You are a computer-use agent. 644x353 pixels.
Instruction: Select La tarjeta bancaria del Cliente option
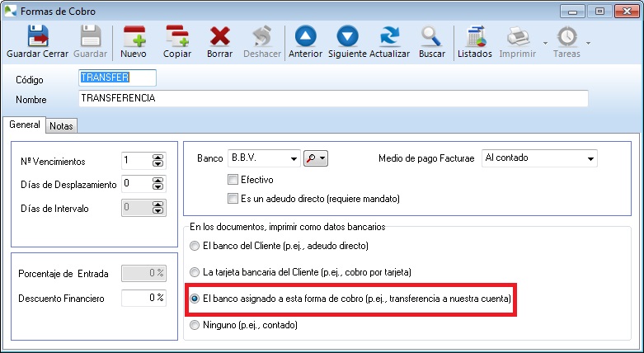pos(195,272)
